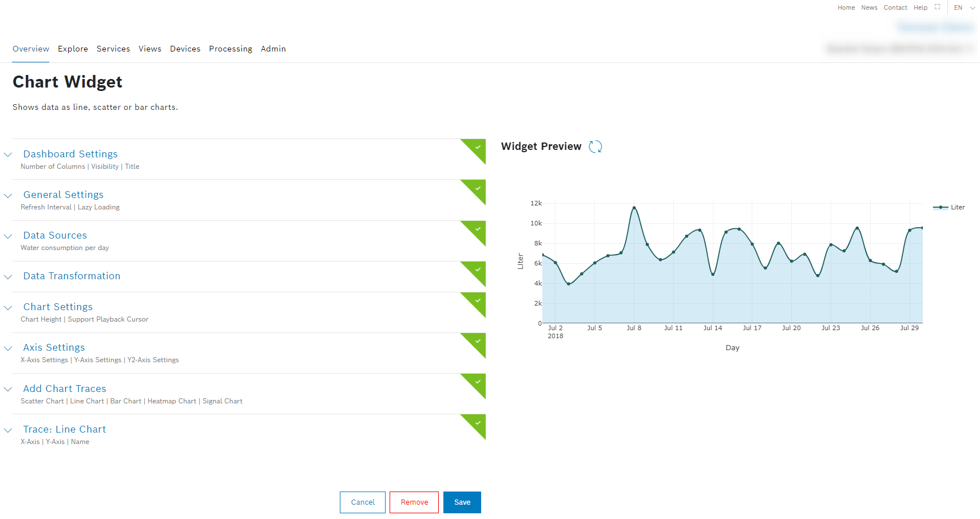Refresh the Widget Preview

point(595,146)
